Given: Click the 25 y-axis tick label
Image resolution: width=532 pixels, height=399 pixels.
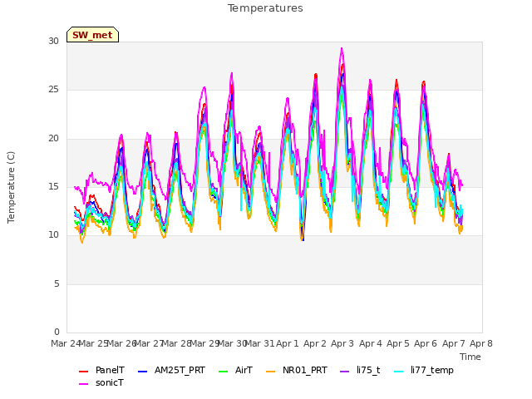Looking at the screenshot, I should 53,90.
